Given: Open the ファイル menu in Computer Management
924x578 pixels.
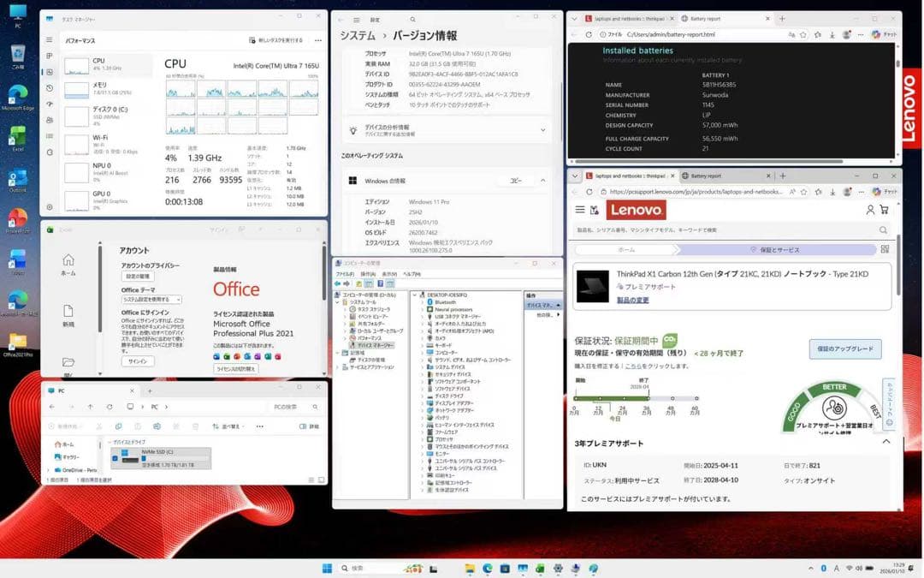Looking at the screenshot, I should click(x=345, y=273).
